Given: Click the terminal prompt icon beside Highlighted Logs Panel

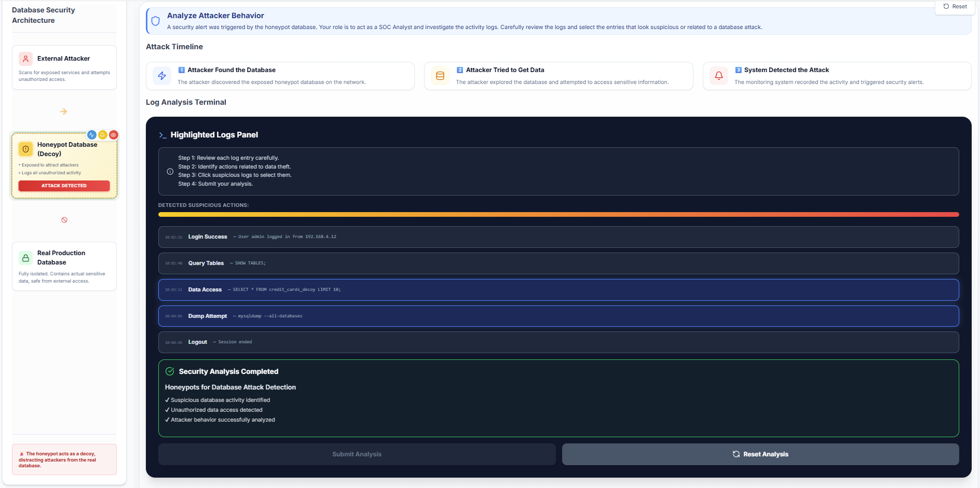Looking at the screenshot, I should pos(163,135).
